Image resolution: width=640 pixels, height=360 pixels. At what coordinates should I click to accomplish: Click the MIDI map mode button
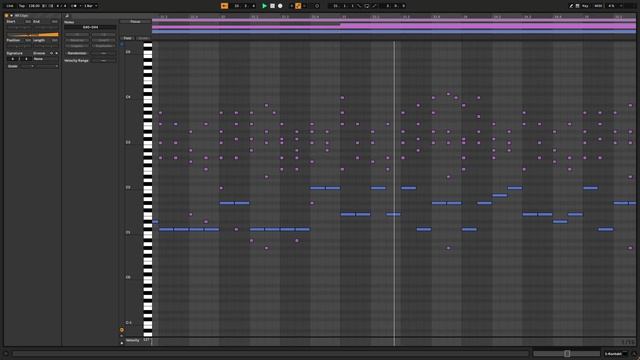click(598, 6)
